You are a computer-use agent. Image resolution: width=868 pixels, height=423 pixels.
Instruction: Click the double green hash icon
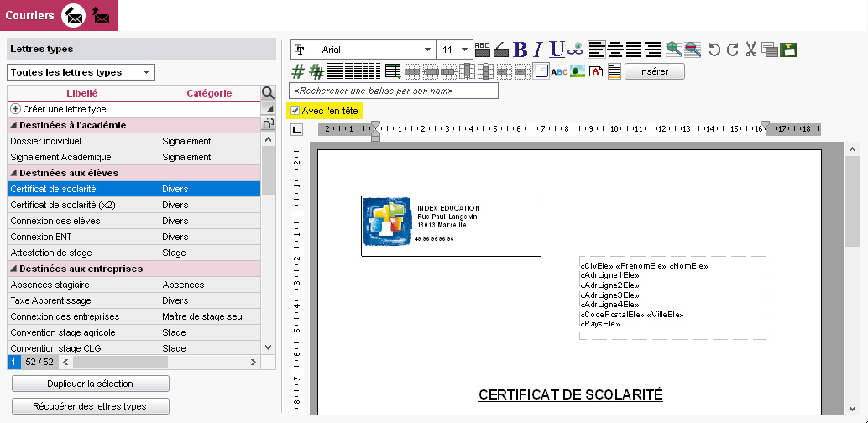[316, 70]
